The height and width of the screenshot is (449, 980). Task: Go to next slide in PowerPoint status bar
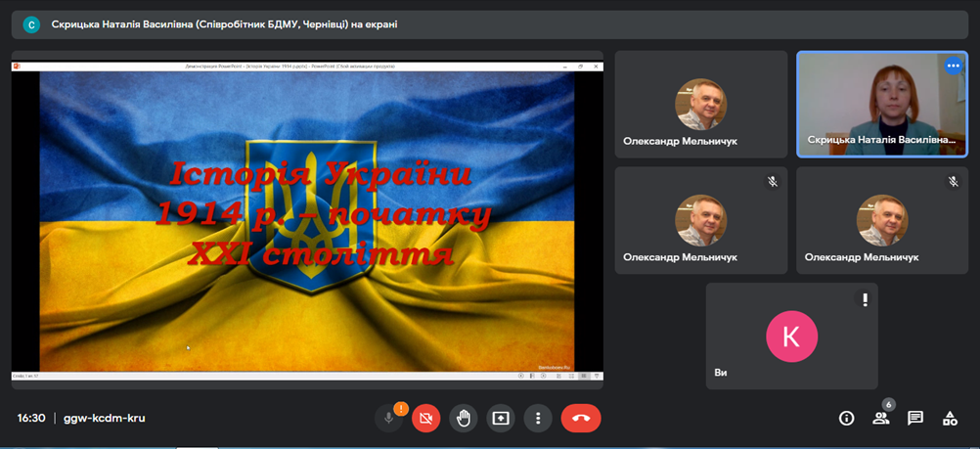pyautogui.click(x=543, y=376)
